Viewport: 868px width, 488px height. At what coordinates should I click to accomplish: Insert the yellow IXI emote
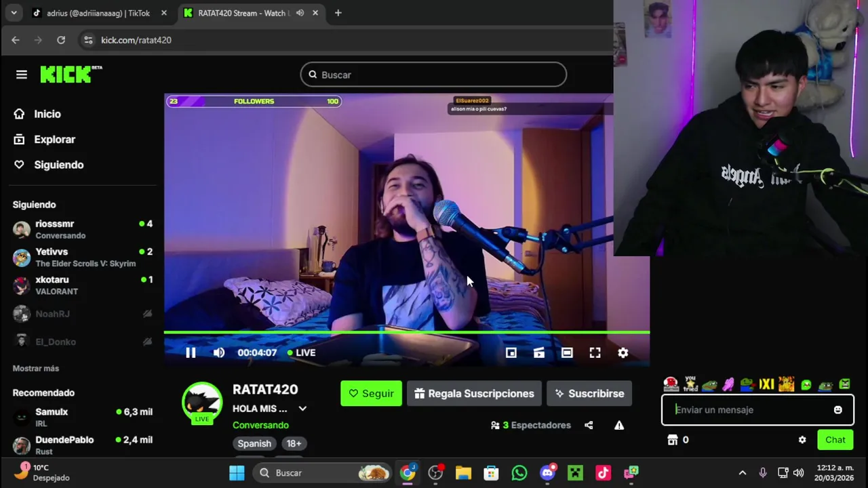pyautogui.click(x=766, y=384)
